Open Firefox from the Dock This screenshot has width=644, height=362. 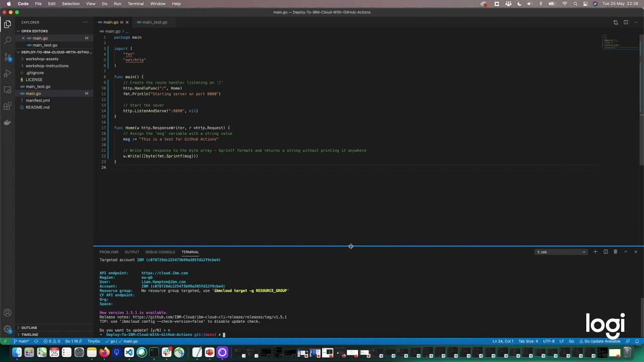pos(104,352)
